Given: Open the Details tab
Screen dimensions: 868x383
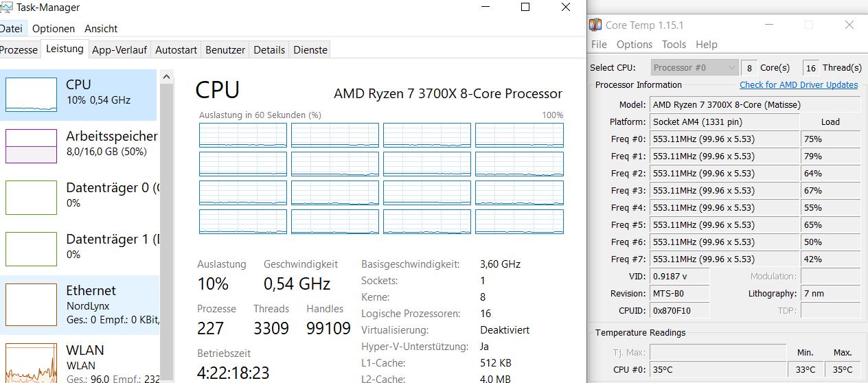Looking at the screenshot, I should coord(269,50).
